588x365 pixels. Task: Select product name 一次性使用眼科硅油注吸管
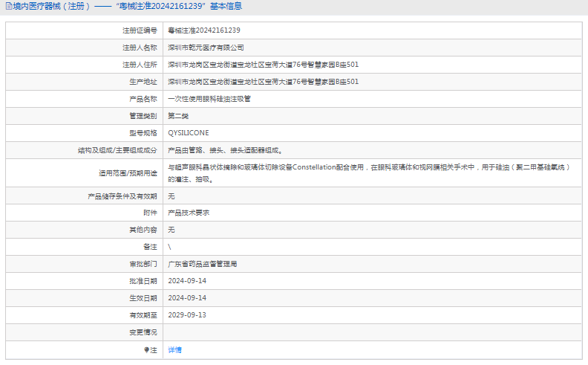(x=209, y=99)
